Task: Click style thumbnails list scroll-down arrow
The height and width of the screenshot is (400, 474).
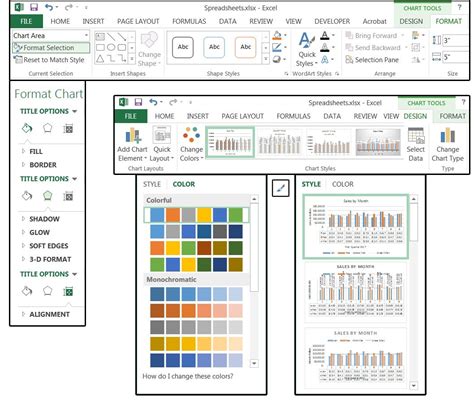Action: click(413, 386)
